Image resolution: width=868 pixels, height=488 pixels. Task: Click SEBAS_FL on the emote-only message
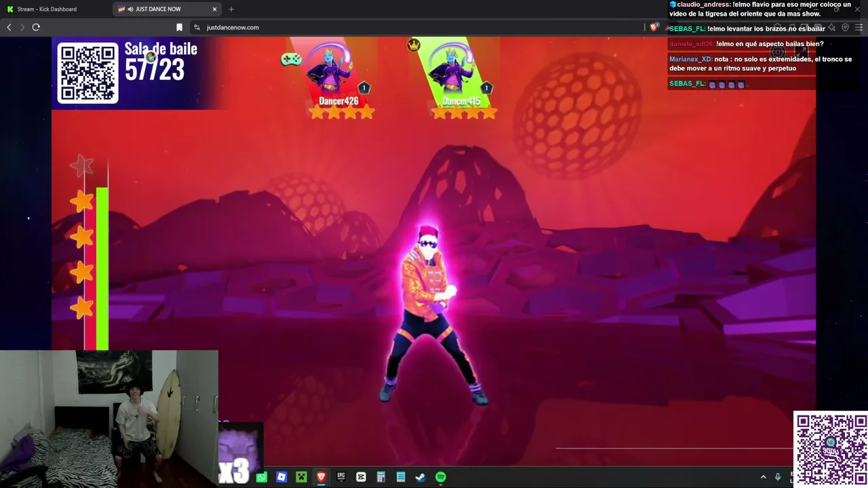pyautogui.click(x=688, y=84)
